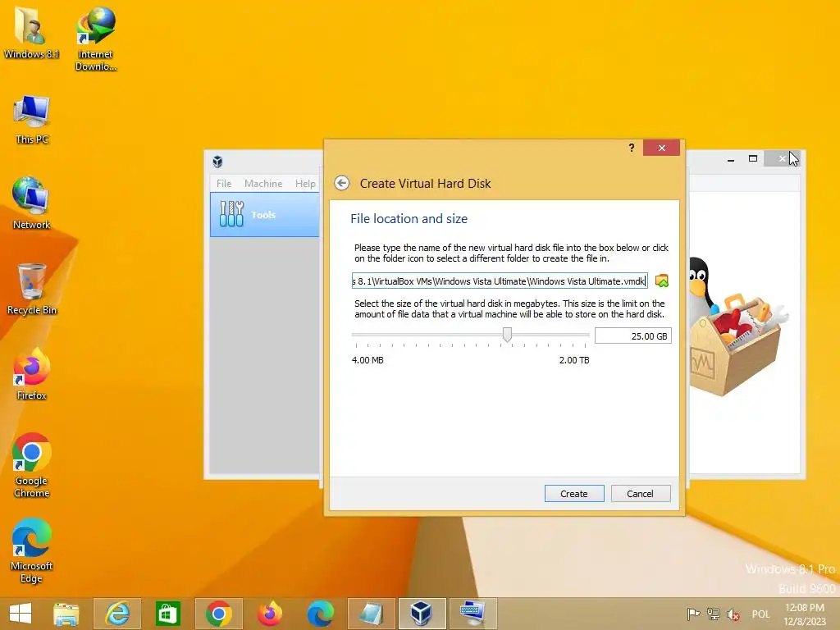
Task: Open the File menu in VirtualBox Manager
Action: (224, 183)
